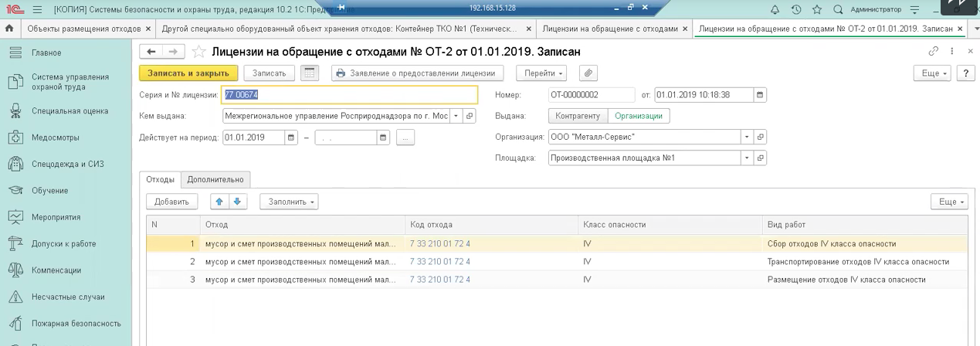Open Специальная оценка section
This screenshot has height=346, width=980.
[70, 111]
